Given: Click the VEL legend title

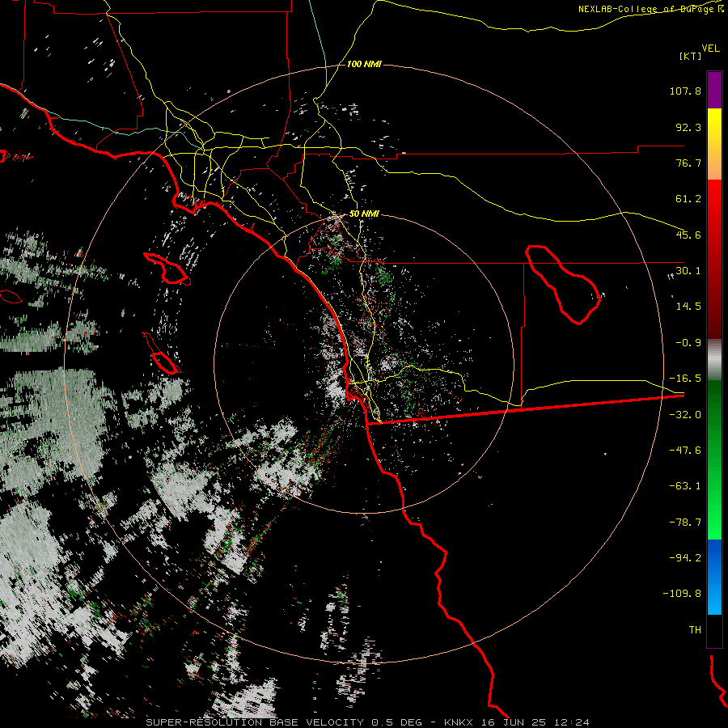Looking at the screenshot, I should point(710,49).
